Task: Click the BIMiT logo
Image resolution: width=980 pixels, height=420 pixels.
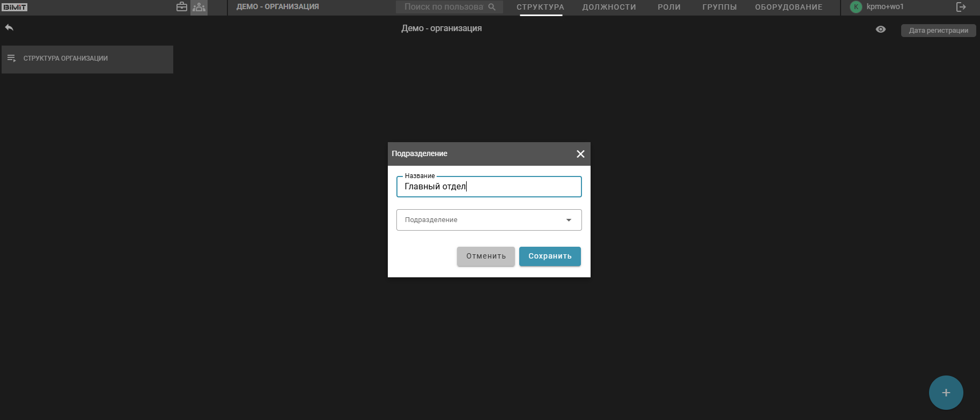Action: click(x=15, y=8)
